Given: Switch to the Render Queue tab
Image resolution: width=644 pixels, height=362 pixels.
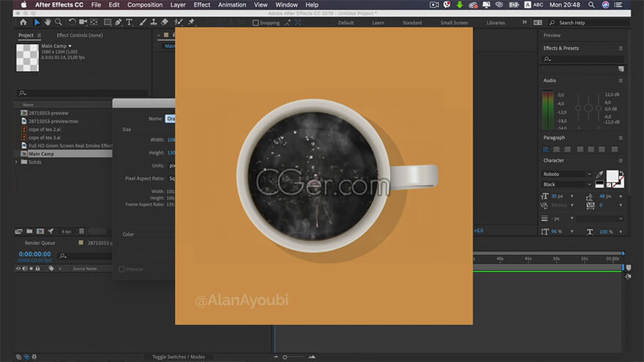Looking at the screenshot, I should pos(40,243).
